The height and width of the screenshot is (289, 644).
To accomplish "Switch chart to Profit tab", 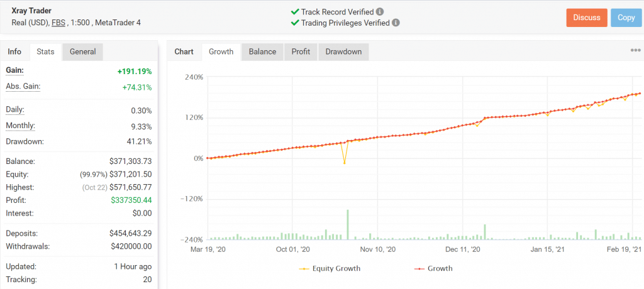I will (301, 52).
